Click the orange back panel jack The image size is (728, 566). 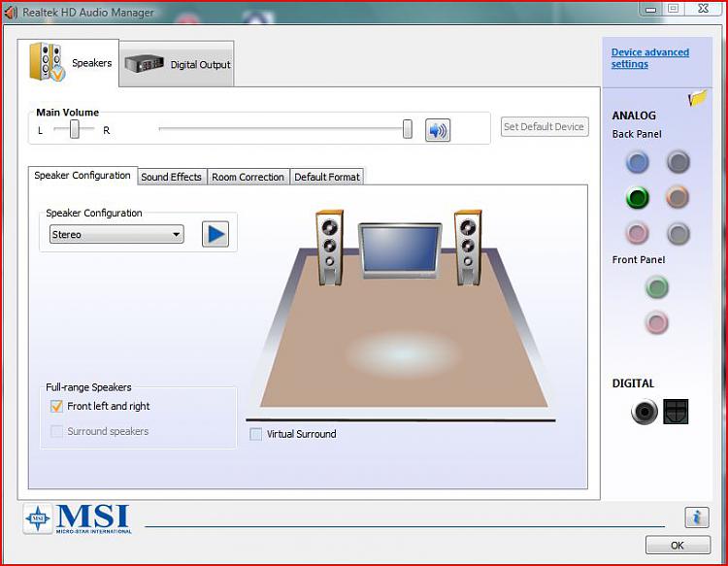coord(678,197)
